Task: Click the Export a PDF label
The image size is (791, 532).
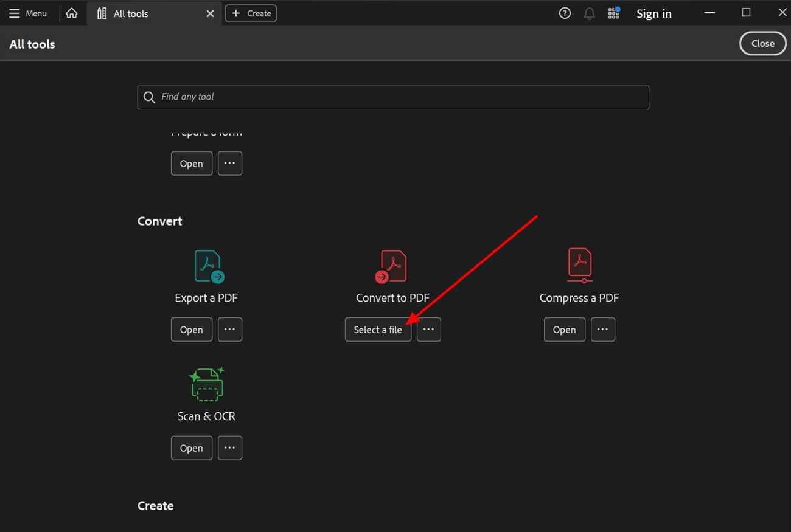Action: pos(206,298)
